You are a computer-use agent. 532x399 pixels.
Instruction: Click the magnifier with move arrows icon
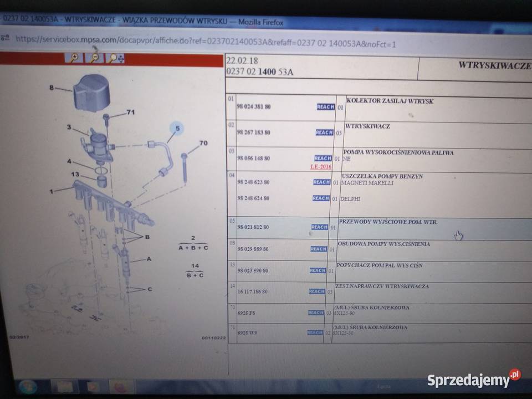click(x=116, y=58)
